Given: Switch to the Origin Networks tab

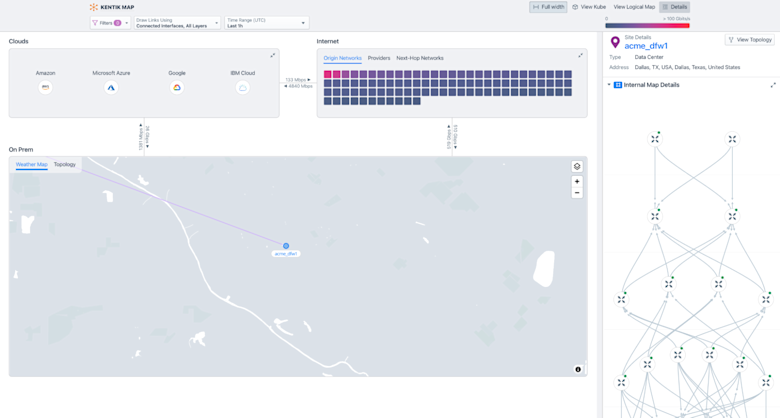Looking at the screenshot, I should point(342,58).
